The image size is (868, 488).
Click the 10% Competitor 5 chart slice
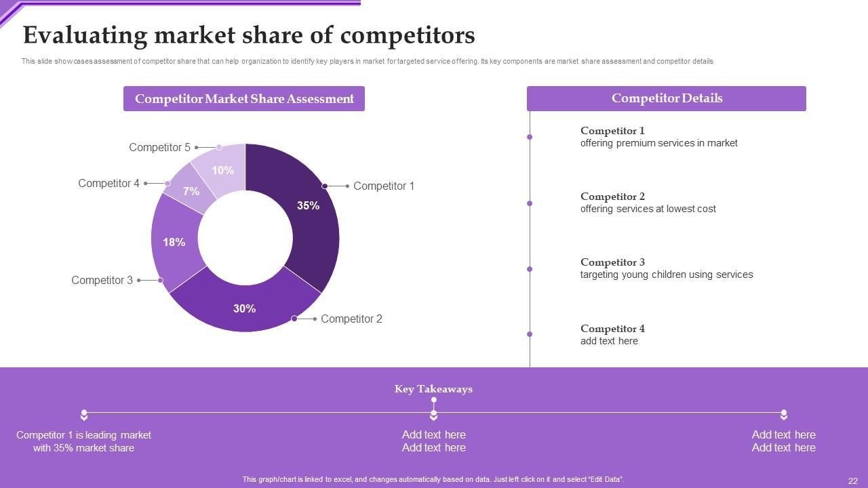(x=222, y=169)
